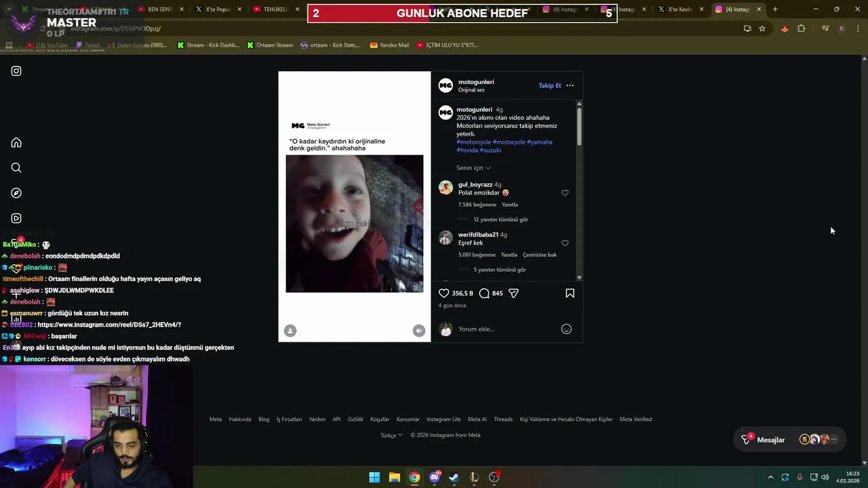Open the Instagram logo home link in sidebar
Screen dimensions: 868x488
tap(16, 71)
